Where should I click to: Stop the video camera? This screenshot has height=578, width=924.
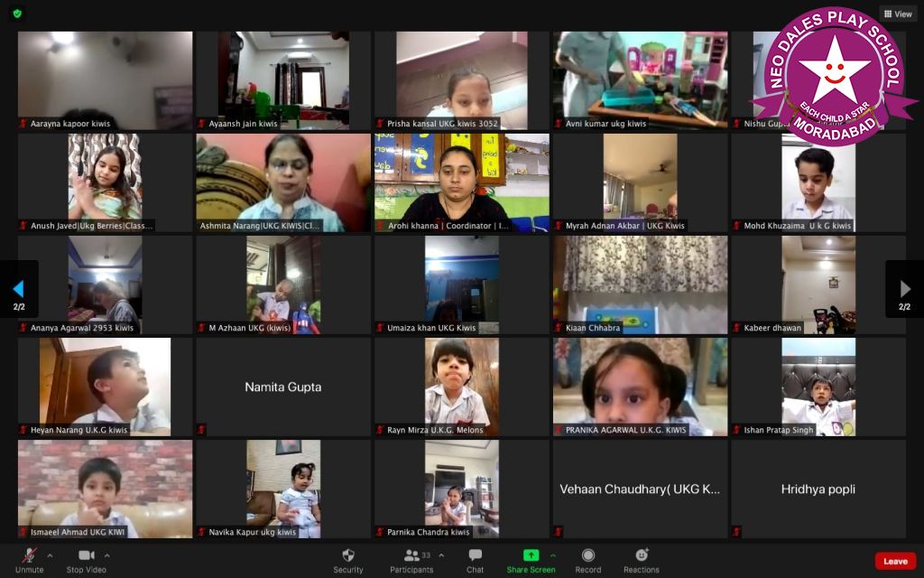coord(86,560)
